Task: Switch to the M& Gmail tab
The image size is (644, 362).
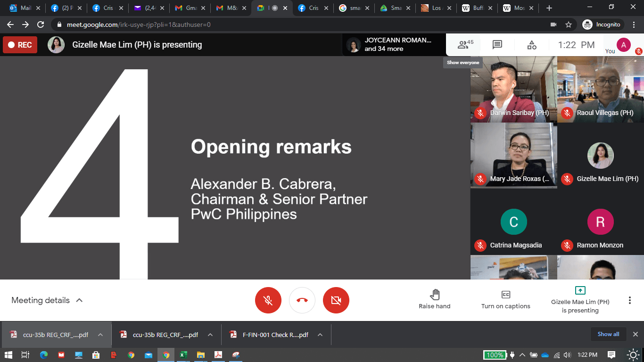Action: (231, 8)
